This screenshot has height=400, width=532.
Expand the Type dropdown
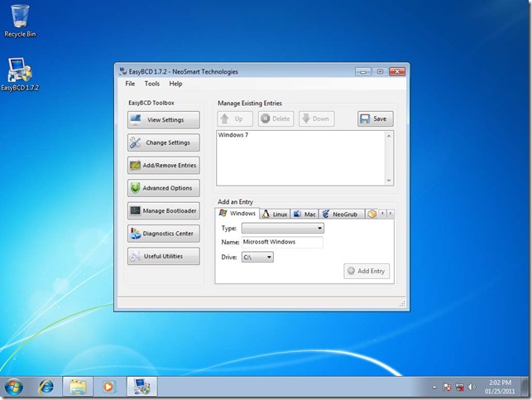pyautogui.click(x=283, y=229)
